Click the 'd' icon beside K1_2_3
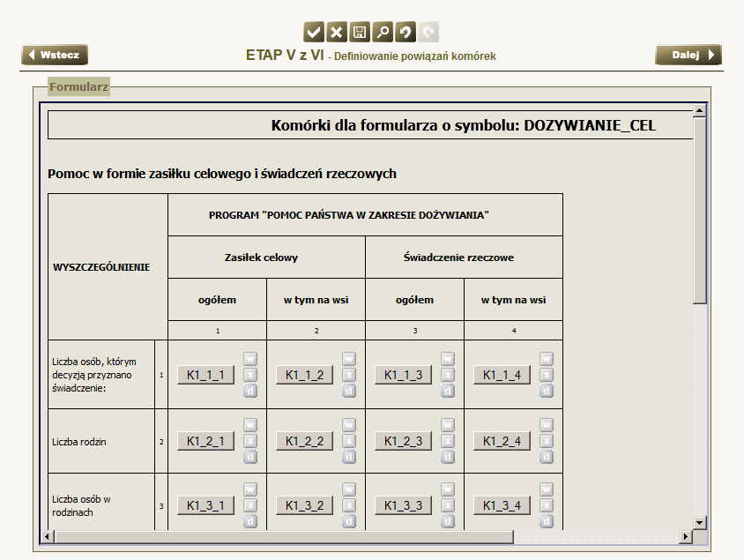This screenshot has width=744, height=560. 448,457
